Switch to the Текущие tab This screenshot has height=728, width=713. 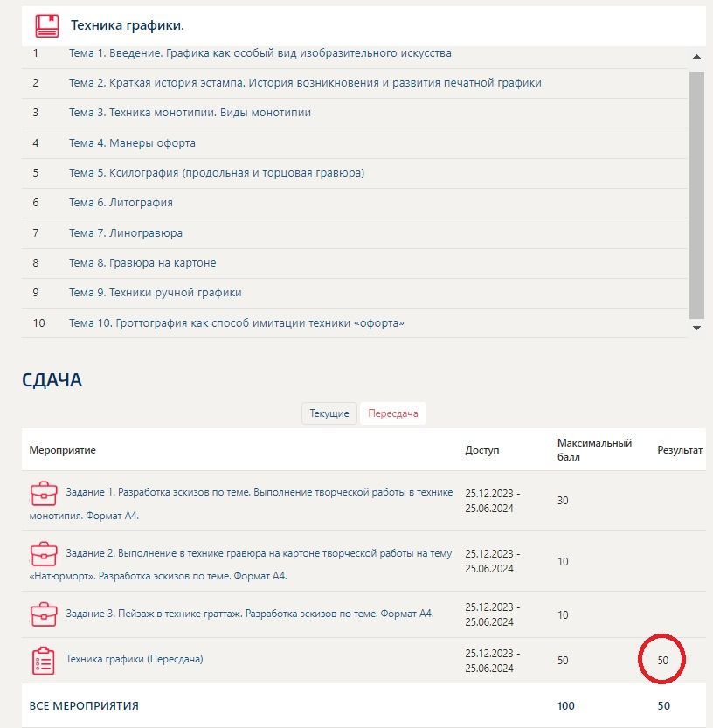[x=329, y=413]
